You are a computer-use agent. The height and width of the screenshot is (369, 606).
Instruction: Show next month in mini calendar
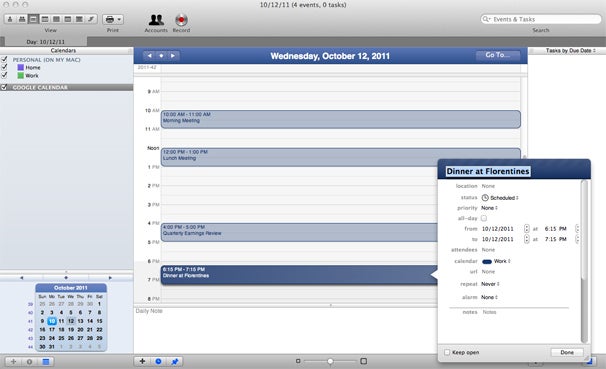pyautogui.click(x=110, y=277)
